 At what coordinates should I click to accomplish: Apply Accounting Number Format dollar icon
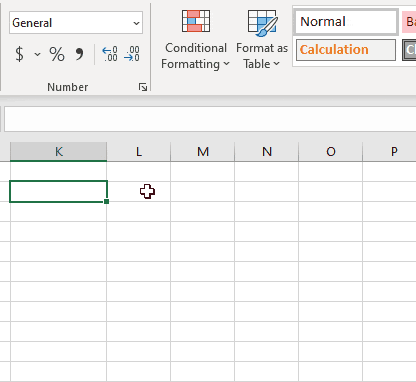point(20,54)
